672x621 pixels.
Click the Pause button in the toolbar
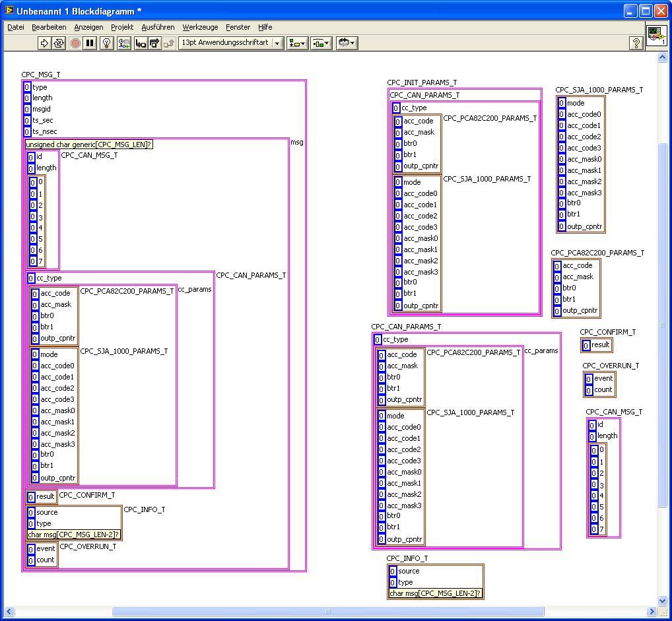click(x=90, y=43)
